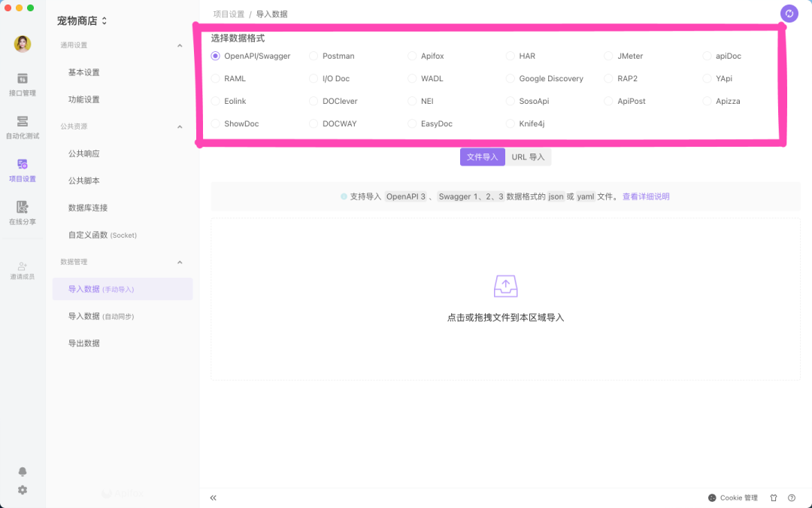The height and width of the screenshot is (508, 812).
Task: Open 项目设置 in the sidebar
Action: (x=23, y=171)
